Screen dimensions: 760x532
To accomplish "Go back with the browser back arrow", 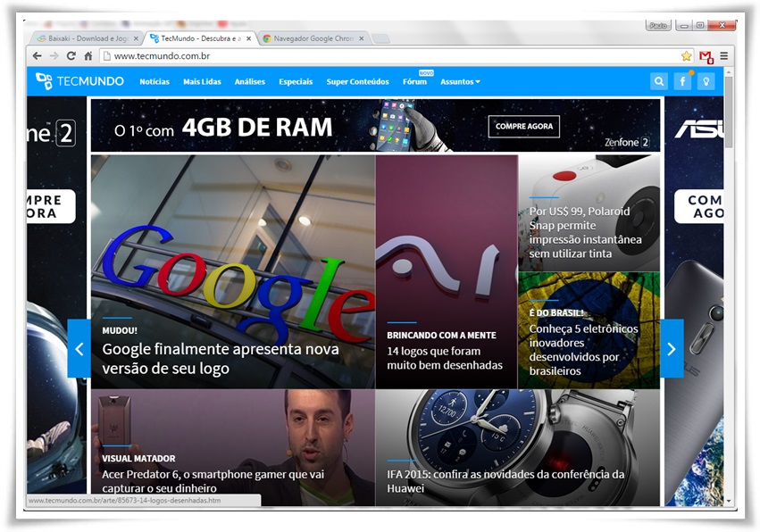I will click(38, 56).
